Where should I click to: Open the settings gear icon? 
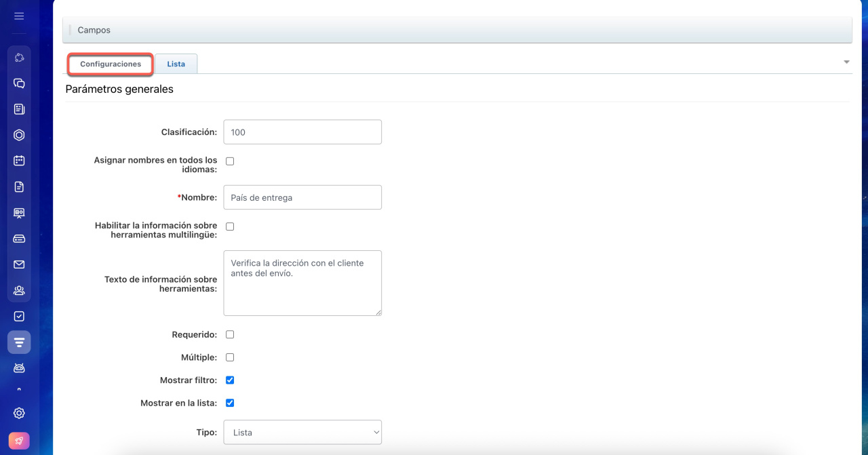(19, 413)
